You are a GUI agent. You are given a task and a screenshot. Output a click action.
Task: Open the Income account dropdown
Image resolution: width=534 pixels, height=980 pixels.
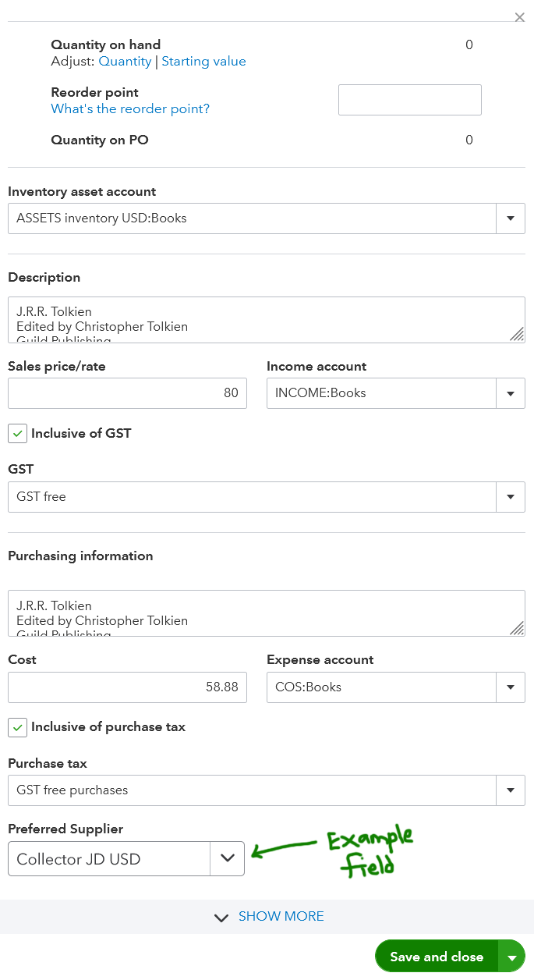(x=511, y=393)
